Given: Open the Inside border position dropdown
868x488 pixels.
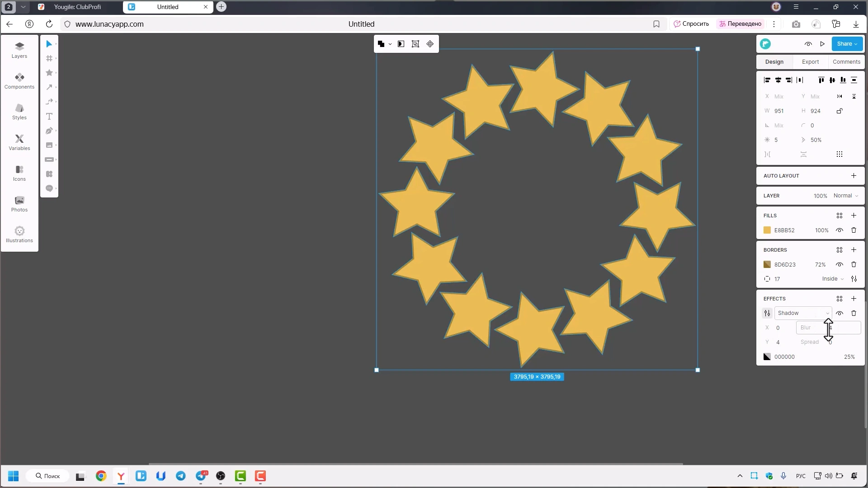Looking at the screenshot, I should coord(832,279).
